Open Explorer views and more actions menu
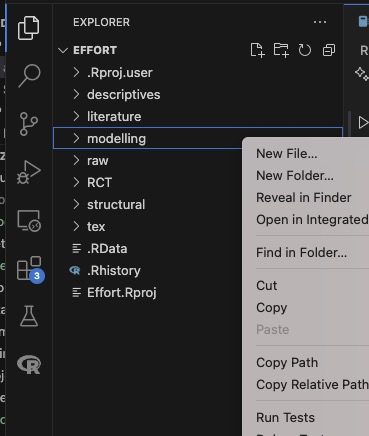369x436 pixels. (x=320, y=22)
